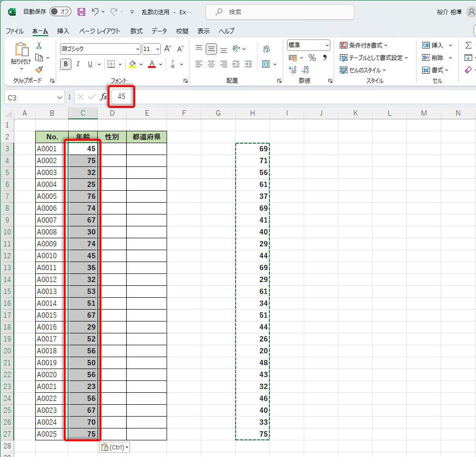Screen dimensions: 476x457
Task: Switch to the Insert (挿入) tab
Action: [x=63, y=31]
